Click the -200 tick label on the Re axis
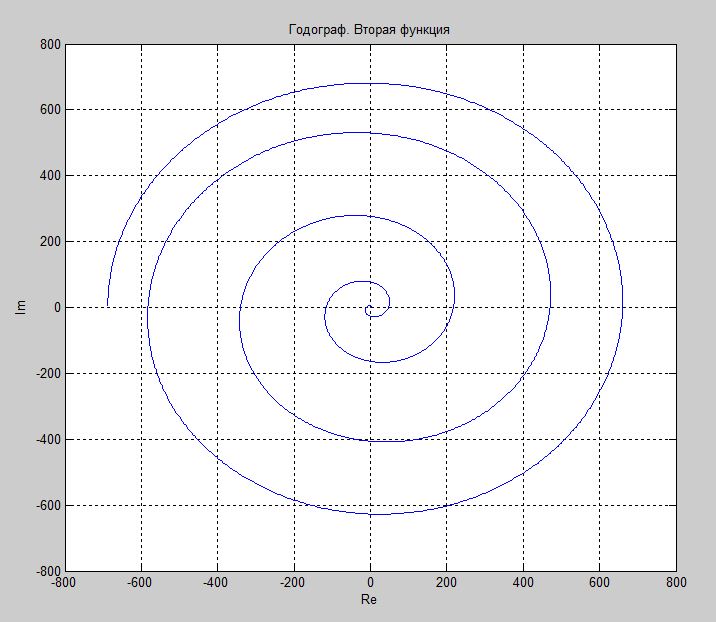 tap(292, 583)
